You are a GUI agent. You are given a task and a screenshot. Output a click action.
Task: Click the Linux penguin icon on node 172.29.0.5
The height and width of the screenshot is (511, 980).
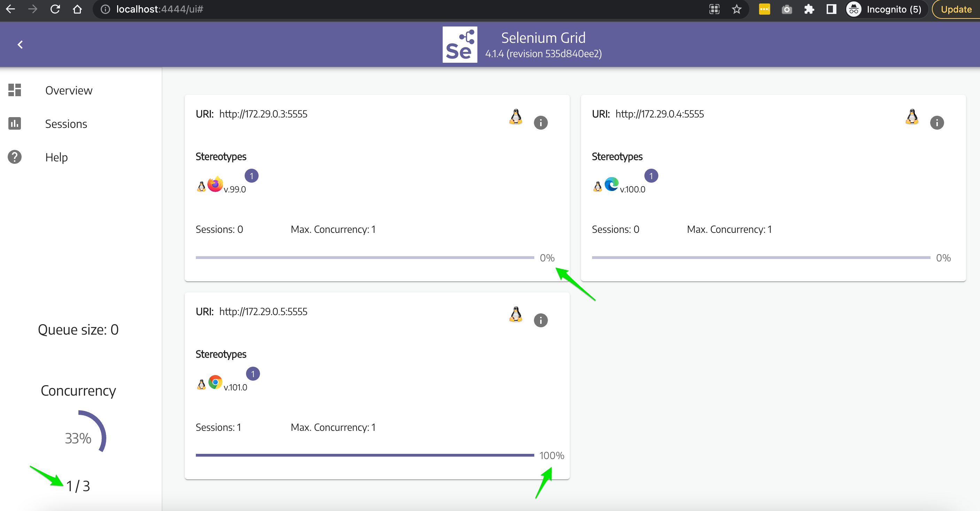515,314
